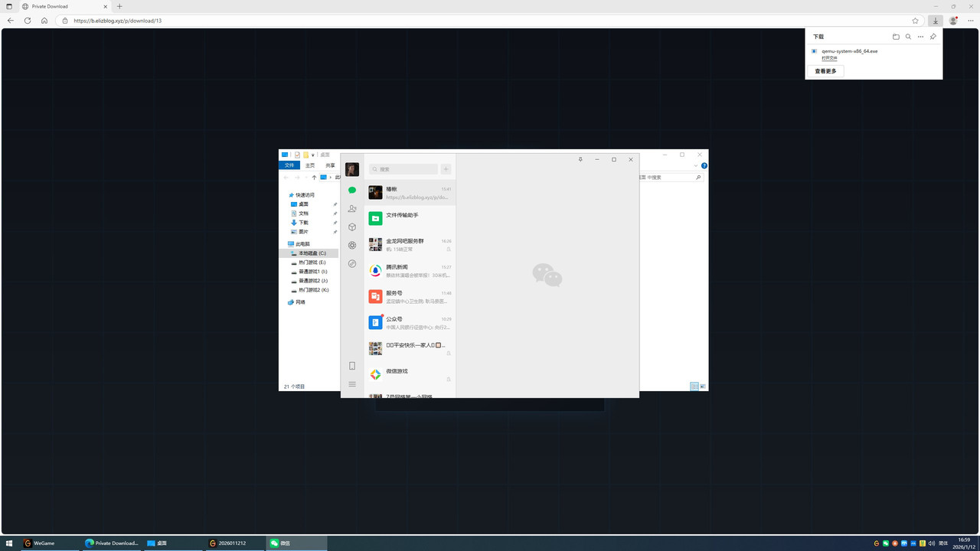Click the Edge downloads toolbar icon

point(936,21)
